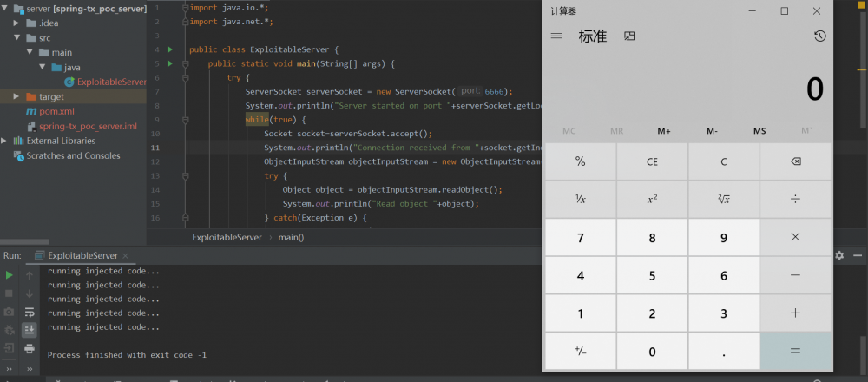Open the calculator history icon
The height and width of the screenshot is (382, 868).
coord(819,36)
